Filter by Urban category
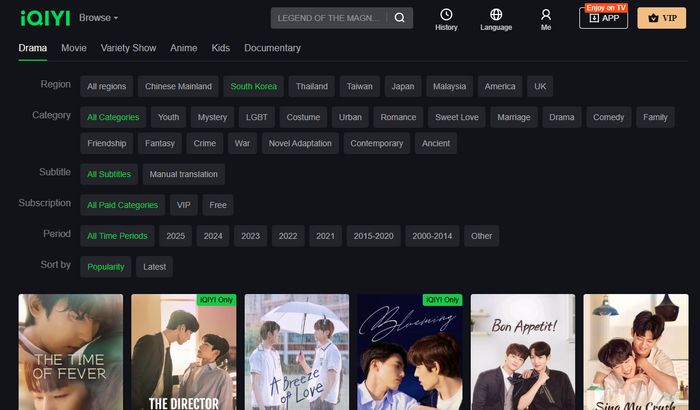The height and width of the screenshot is (410, 700). point(350,117)
